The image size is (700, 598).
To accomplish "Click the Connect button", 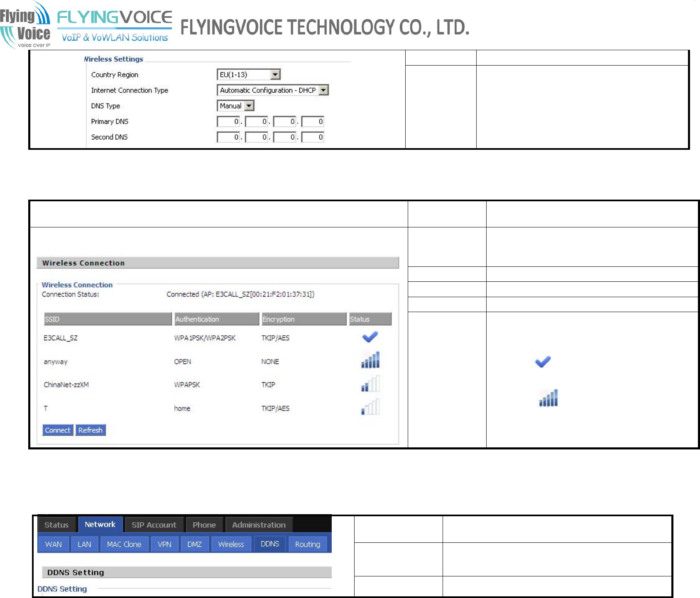I will [x=58, y=430].
